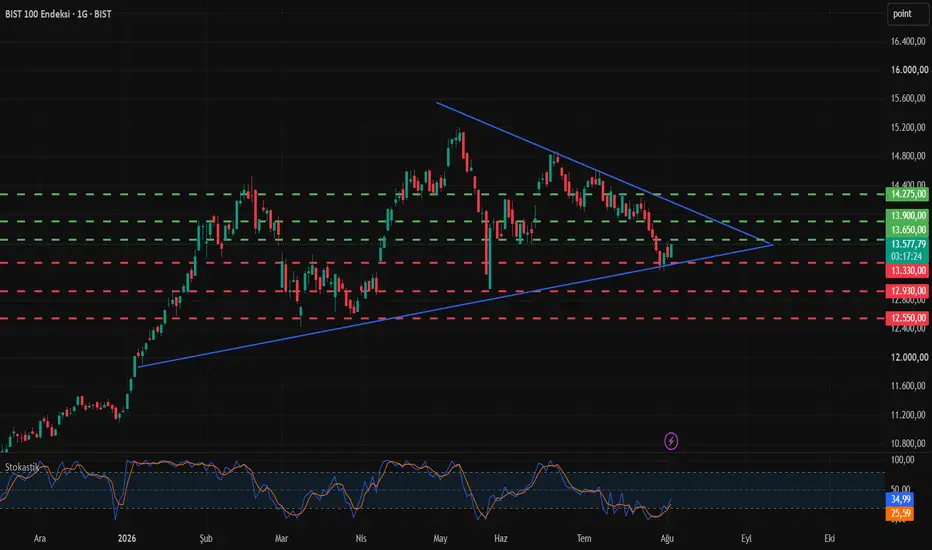Click the Tem month label on time axis
Screen dimensions: 932x550
coord(584,538)
